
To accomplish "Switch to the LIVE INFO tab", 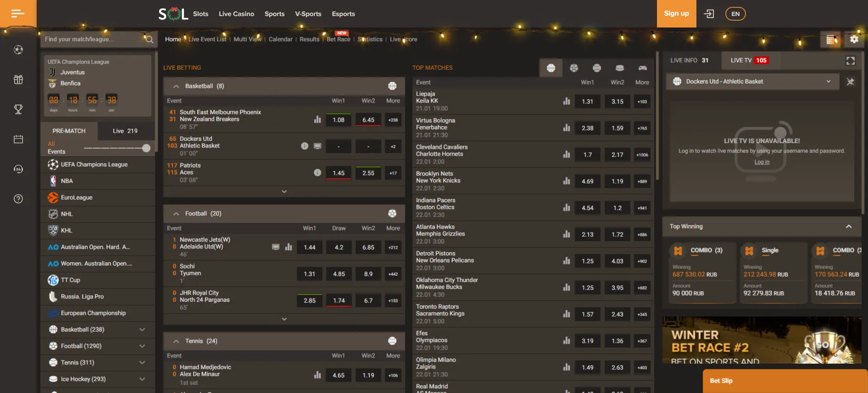I will coord(689,61).
